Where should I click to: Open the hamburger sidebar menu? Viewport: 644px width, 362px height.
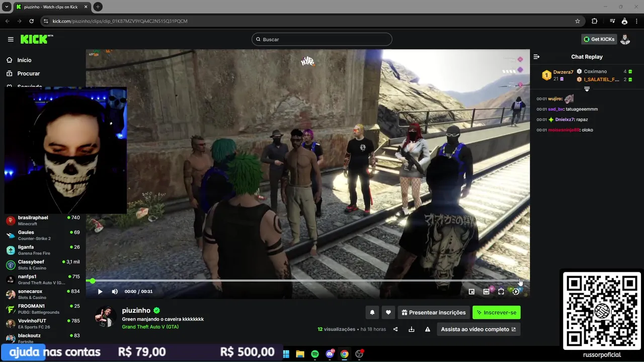11,39
